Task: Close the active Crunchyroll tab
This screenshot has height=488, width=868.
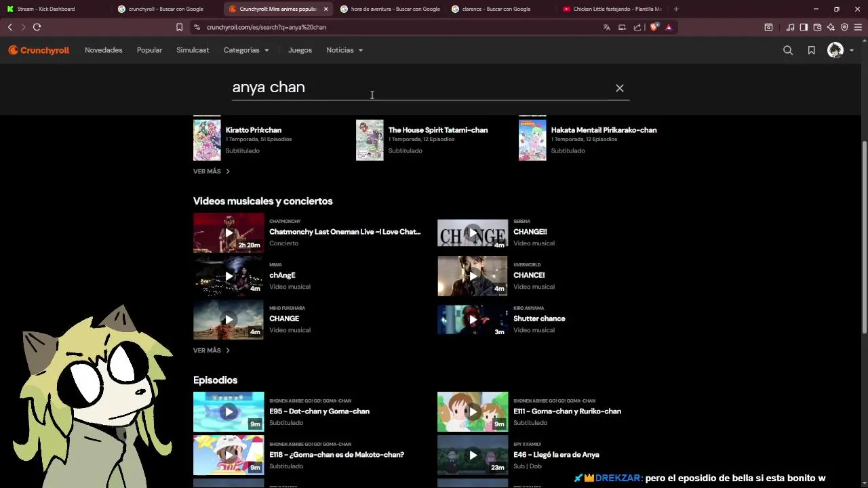Action: click(325, 9)
